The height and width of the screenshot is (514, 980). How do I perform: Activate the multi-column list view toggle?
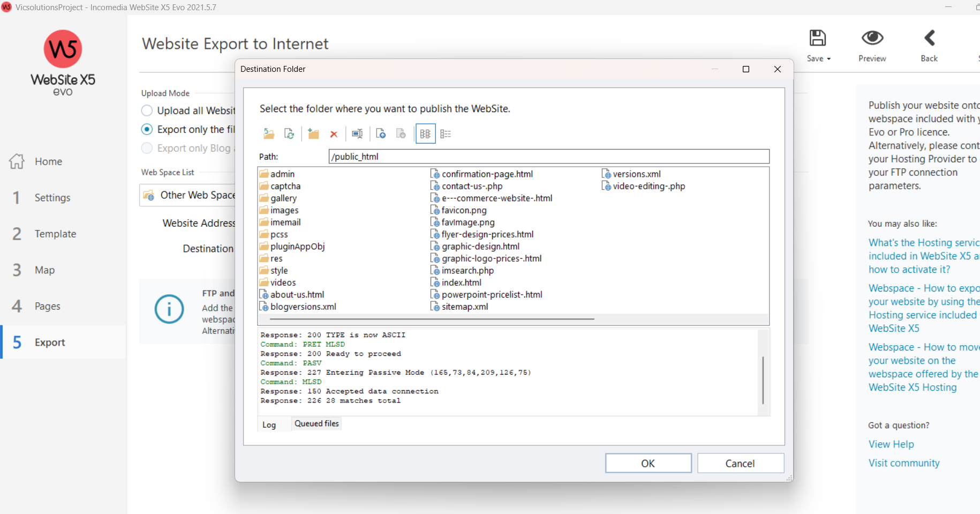(425, 134)
